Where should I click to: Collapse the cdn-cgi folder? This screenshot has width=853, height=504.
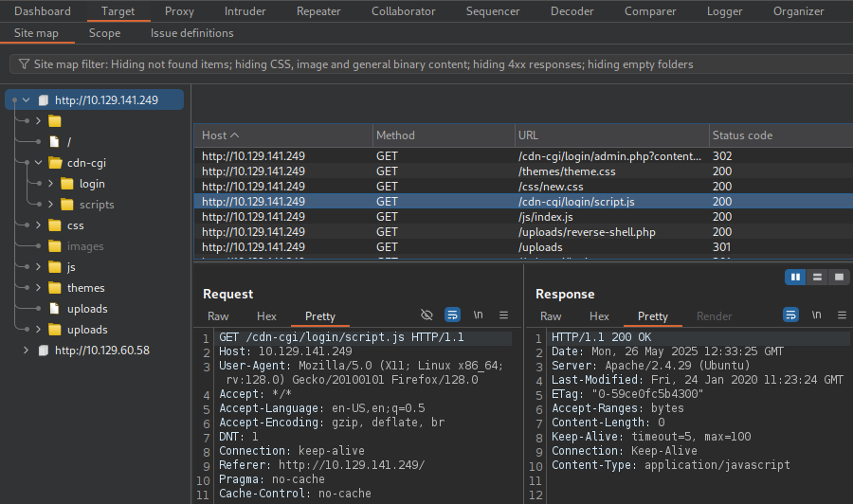click(x=38, y=163)
